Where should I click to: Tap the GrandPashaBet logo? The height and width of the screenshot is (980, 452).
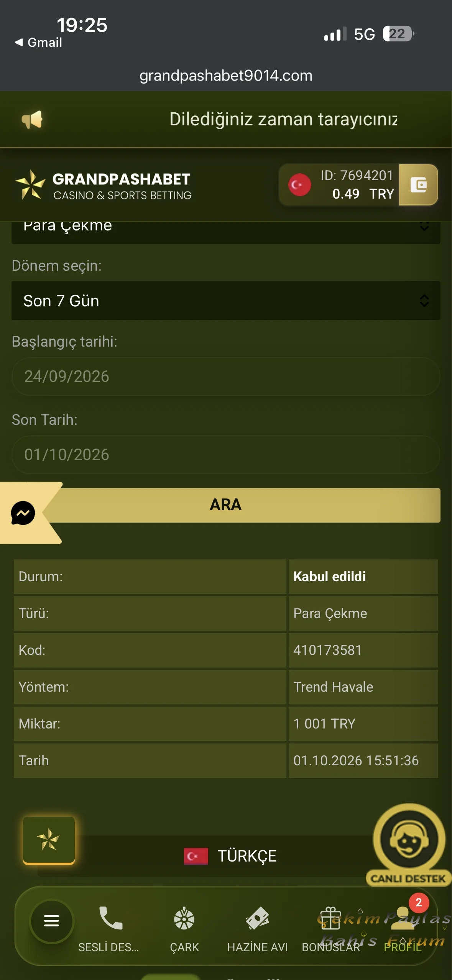[104, 186]
